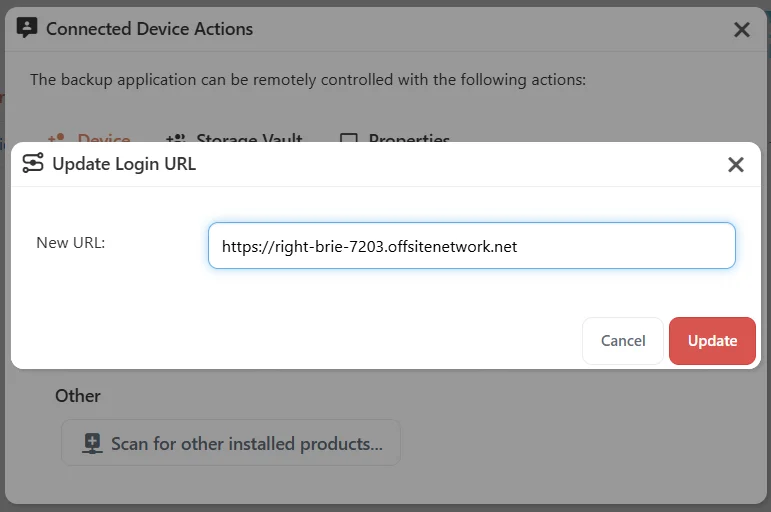Click the New URL label
771x512 pixels.
tap(71, 242)
